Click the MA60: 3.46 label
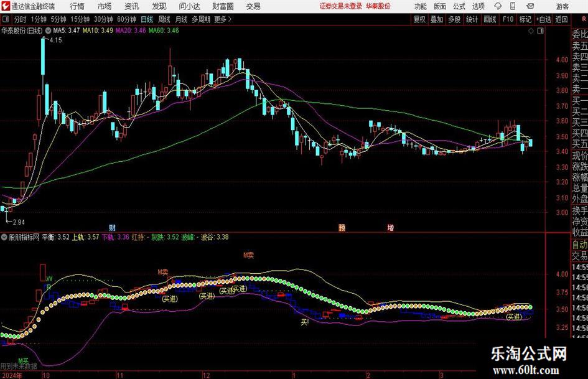Viewport: 588px width, 379px height. click(x=164, y=30)
